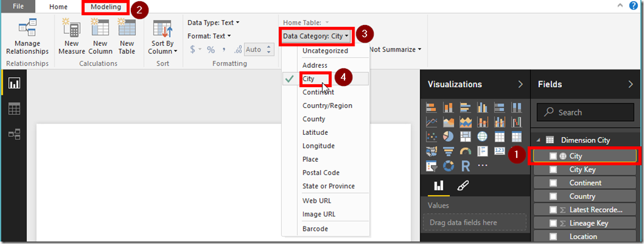
Task: Select the R script visual
Action: point(465,166)
